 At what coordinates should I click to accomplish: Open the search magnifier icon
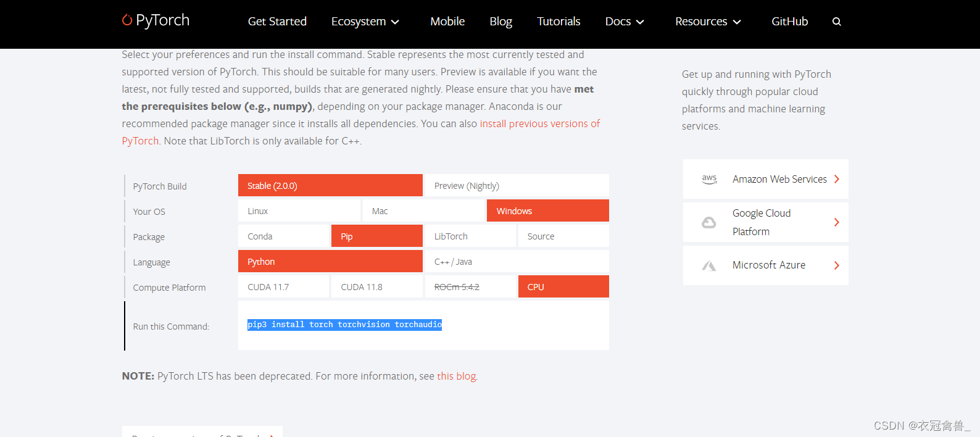click(837, 22)
